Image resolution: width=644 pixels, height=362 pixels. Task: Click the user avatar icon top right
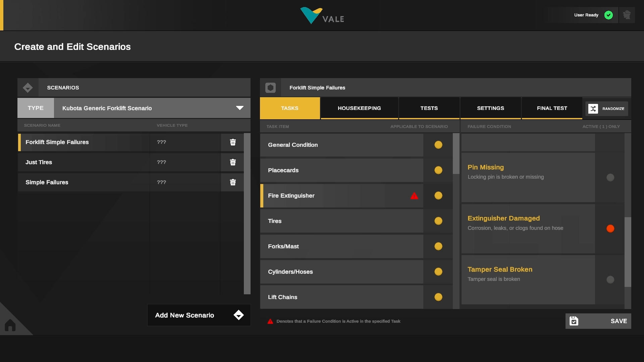click(627, 15)
